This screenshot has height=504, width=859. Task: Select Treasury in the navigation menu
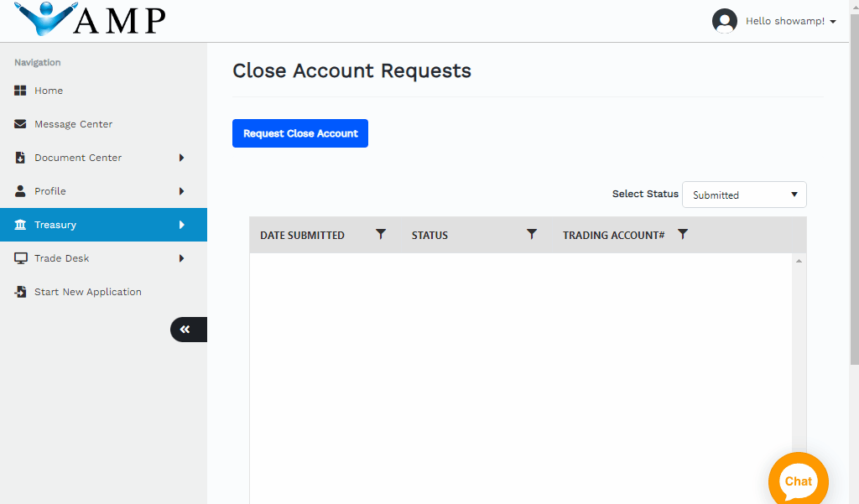(55, 225)
